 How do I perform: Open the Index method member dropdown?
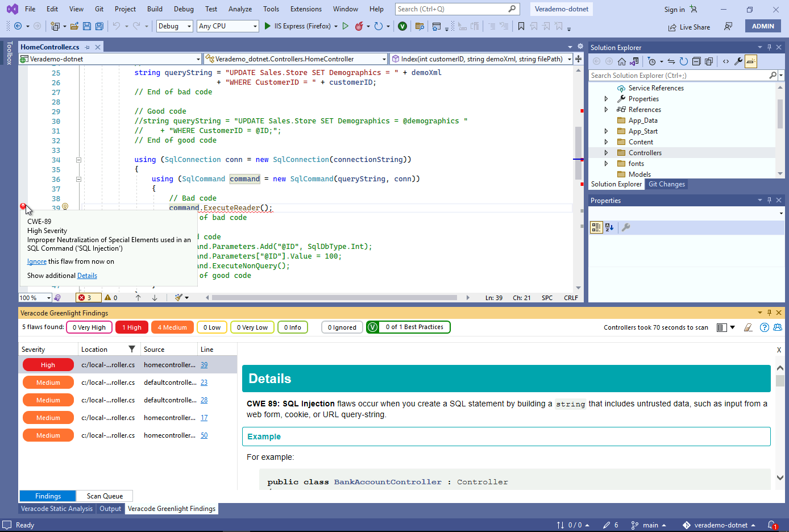click(481, 59)
